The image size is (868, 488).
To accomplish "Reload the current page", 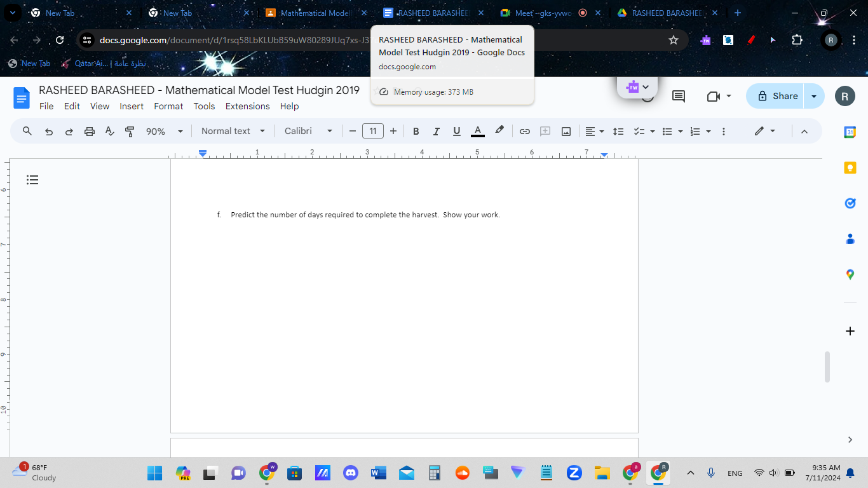I will [x=60, y=40].
